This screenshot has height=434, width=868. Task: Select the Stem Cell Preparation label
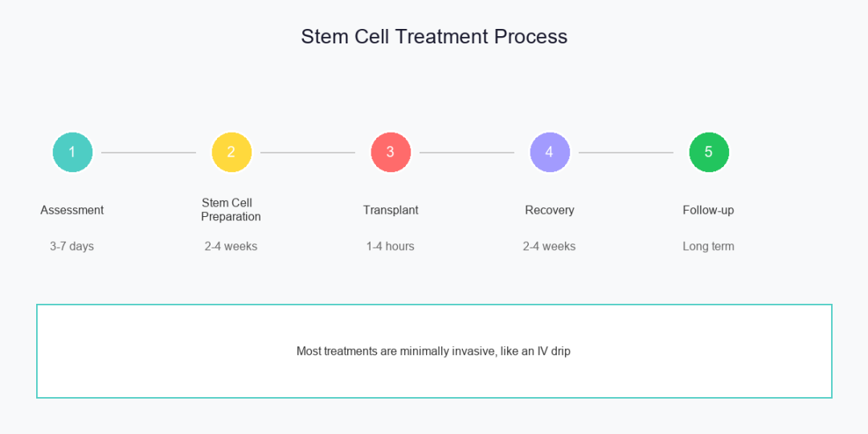231,210
